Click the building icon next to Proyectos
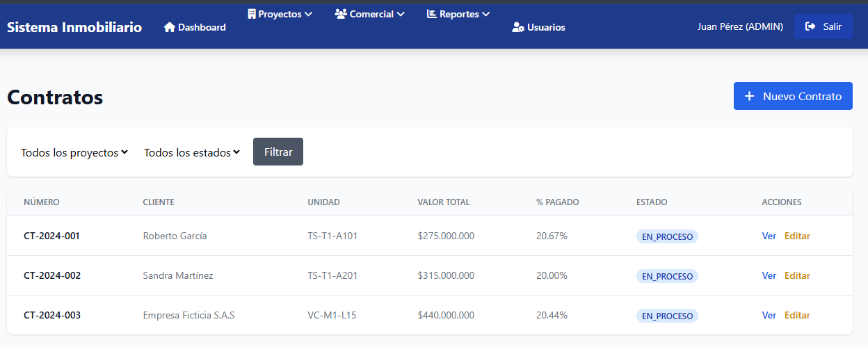868x347 pixels. click(x=252, y=13)
